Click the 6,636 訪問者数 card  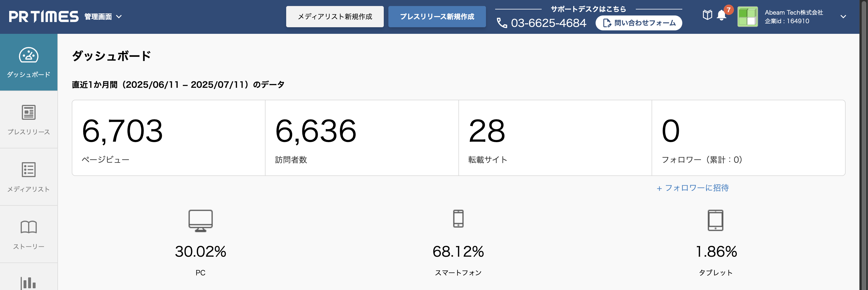362,138
